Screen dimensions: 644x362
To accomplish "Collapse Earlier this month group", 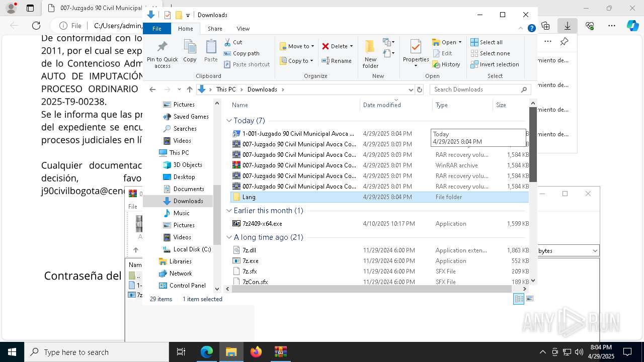I will pyautogui.click(x=229, y=211).
